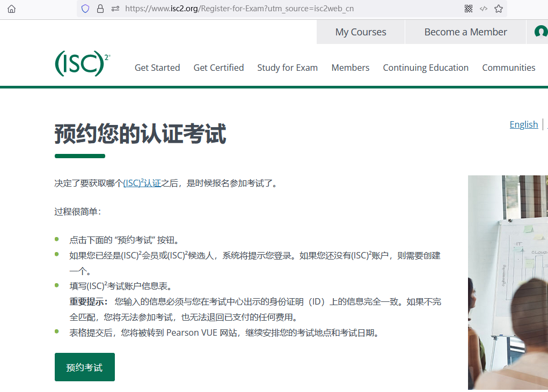Click the code brackets icon in address bar
The width and height of the screenshot is (548, 392).
[484, 9]
